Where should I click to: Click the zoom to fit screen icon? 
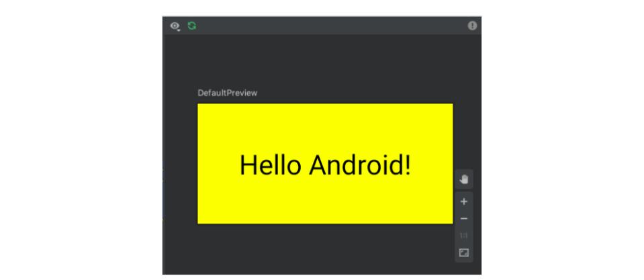[x=463, y=253]
